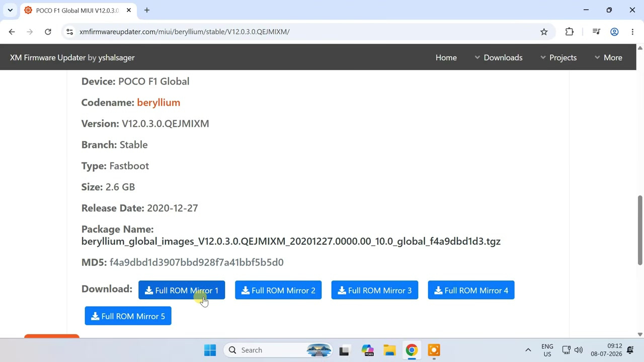
Task: Download Full ROM Mirror 1
Action: coord(182,290)
